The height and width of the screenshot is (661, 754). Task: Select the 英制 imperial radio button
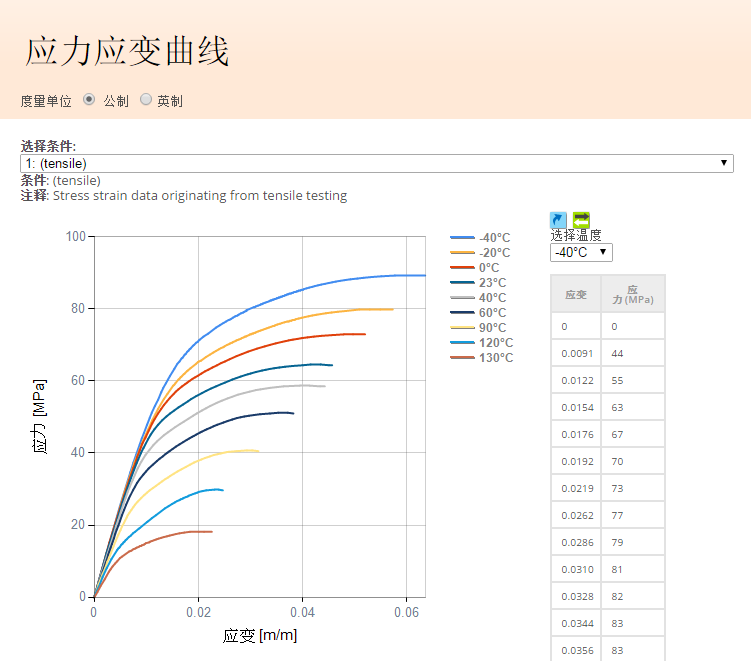point(146,100)
